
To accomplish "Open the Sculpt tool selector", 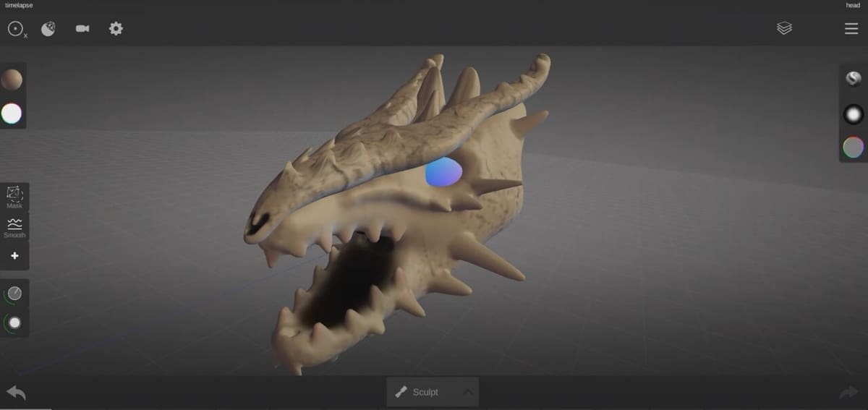I will pos(420,392).
